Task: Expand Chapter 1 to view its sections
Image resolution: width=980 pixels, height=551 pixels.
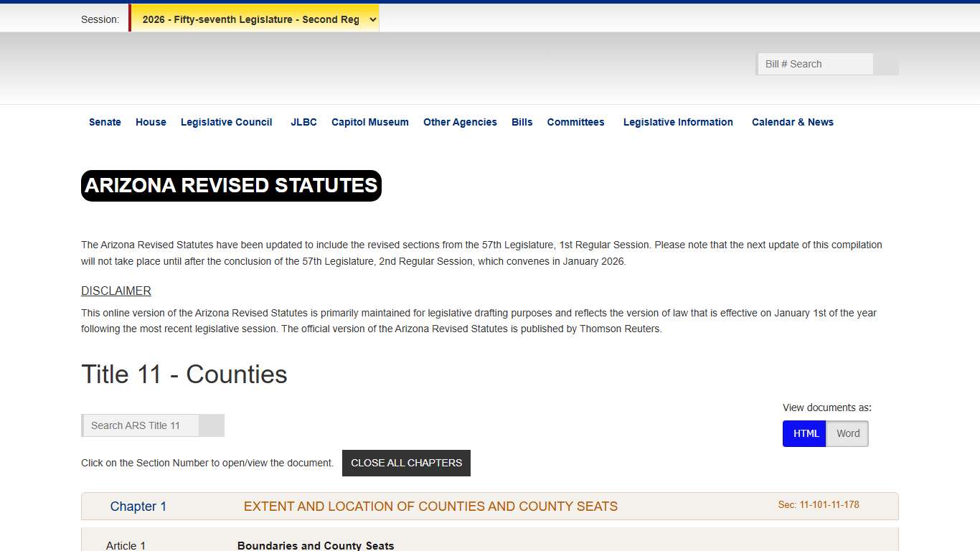Action: coord(138,506)
